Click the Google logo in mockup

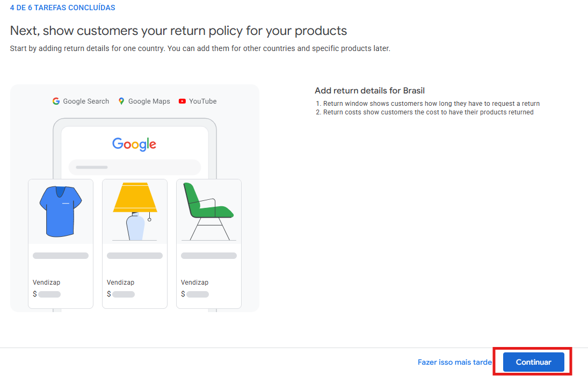(x=134, y=144)
